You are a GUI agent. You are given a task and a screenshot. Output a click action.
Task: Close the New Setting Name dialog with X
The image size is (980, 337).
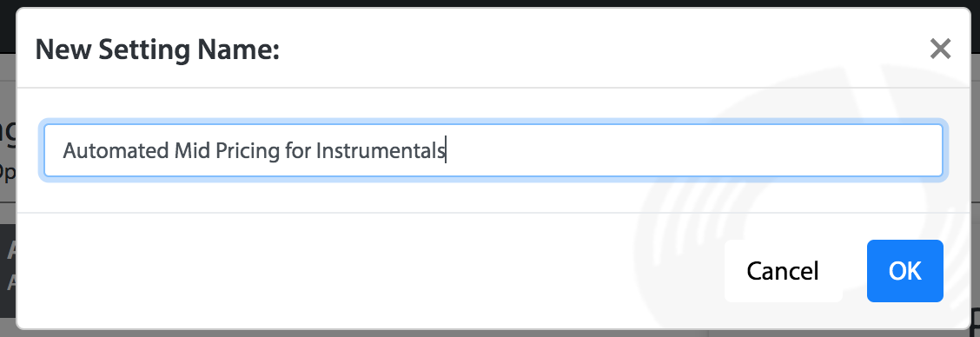940,49
